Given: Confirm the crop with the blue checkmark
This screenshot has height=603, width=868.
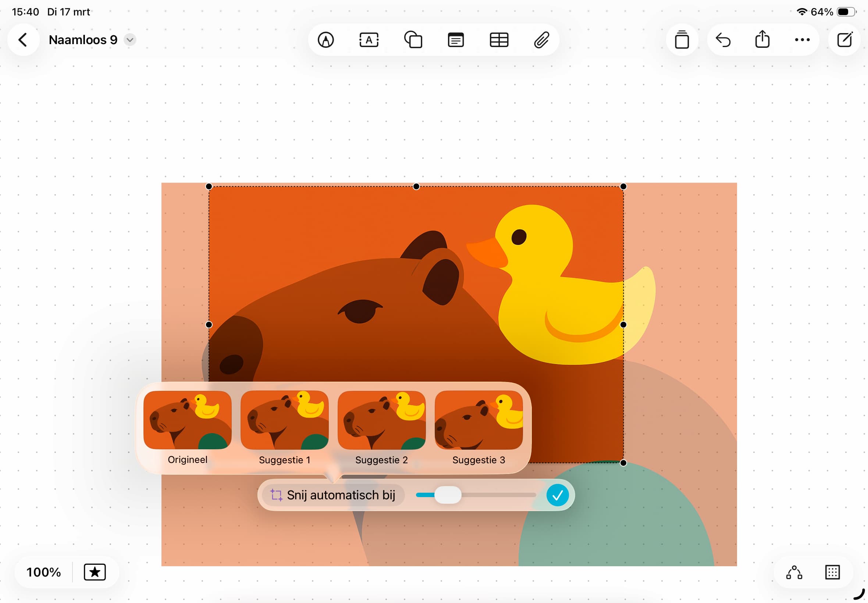Looking at the screenshot, I should 557,495.
